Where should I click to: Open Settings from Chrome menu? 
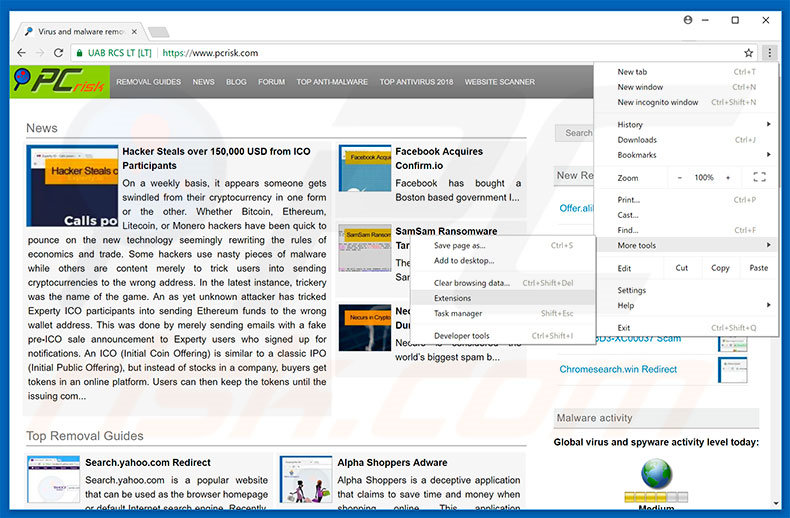tap(686, 290)
